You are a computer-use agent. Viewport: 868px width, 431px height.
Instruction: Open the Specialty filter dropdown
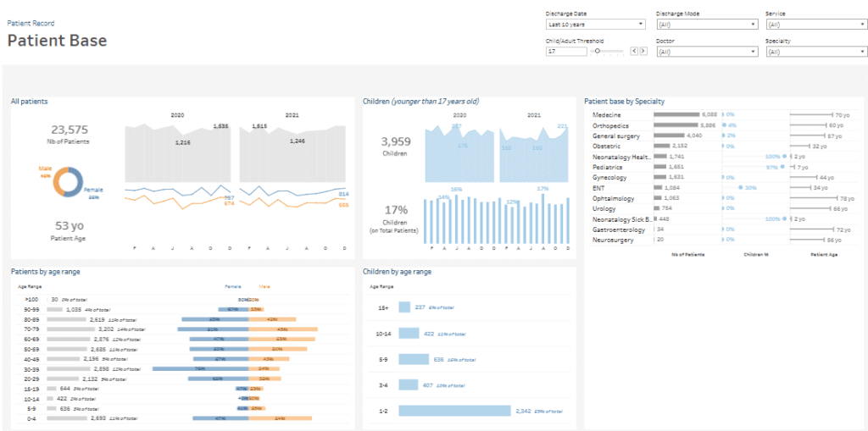coord(816,52)
